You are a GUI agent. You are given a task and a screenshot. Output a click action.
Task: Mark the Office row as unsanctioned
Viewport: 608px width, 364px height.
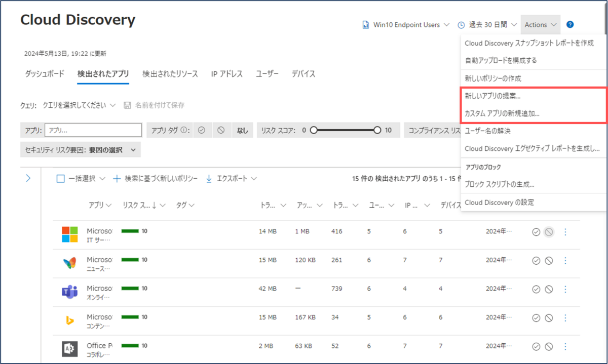pyautogui.click(x=549, y=346)
